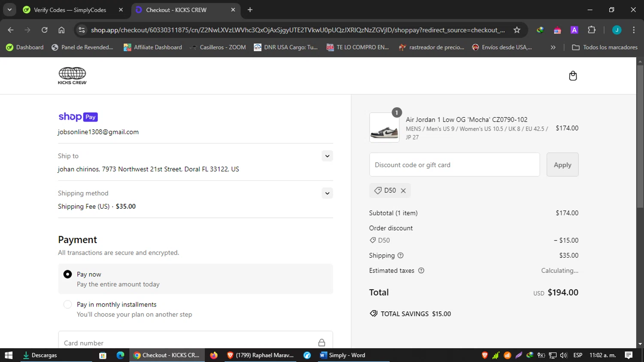Viewport: 644px width, 362px height.
Task: Open the shopping bag cart icon
Action: pos(573,76)
